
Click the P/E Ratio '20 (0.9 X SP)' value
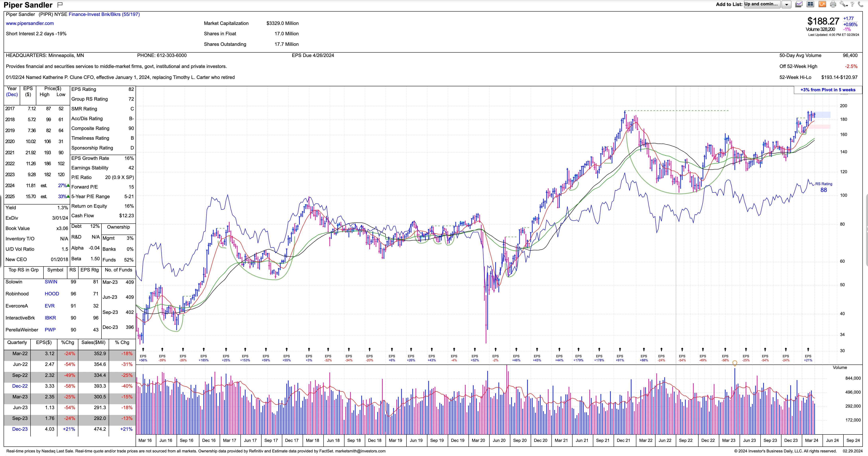pyautogui.click(x=119, y=178)
